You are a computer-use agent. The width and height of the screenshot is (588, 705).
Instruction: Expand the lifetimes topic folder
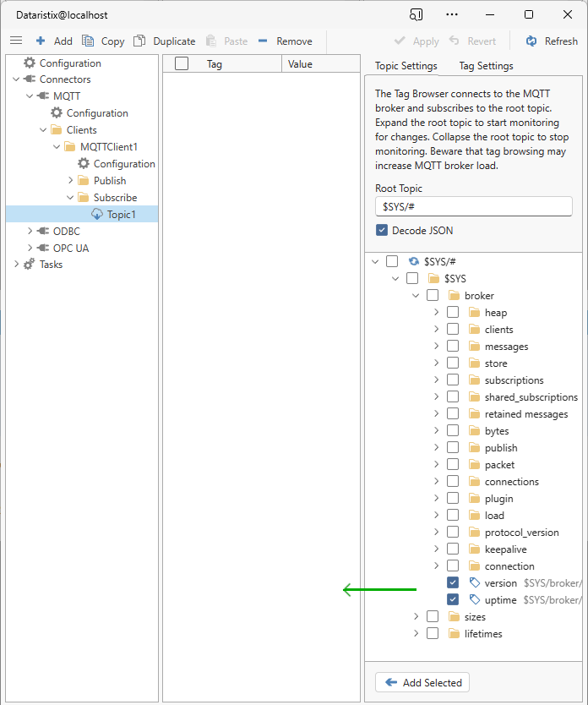pyautogui.click(x=416, y=633)
